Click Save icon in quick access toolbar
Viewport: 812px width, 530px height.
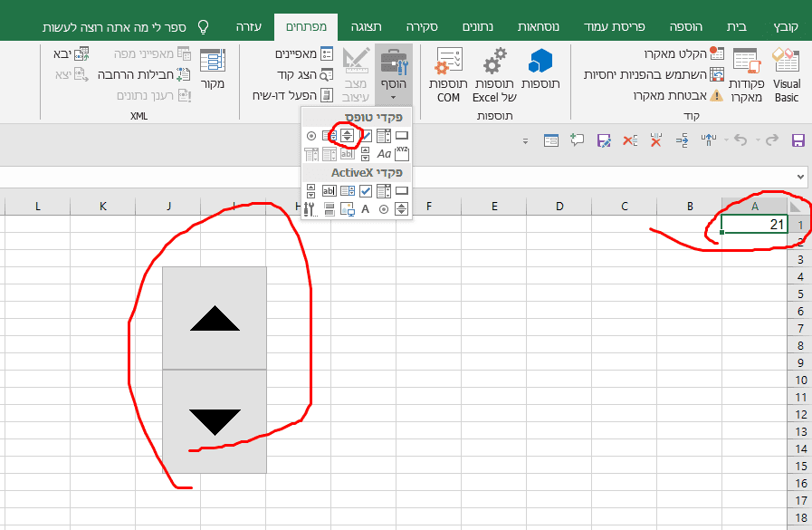pyautogui.click(x=798, y=140)
